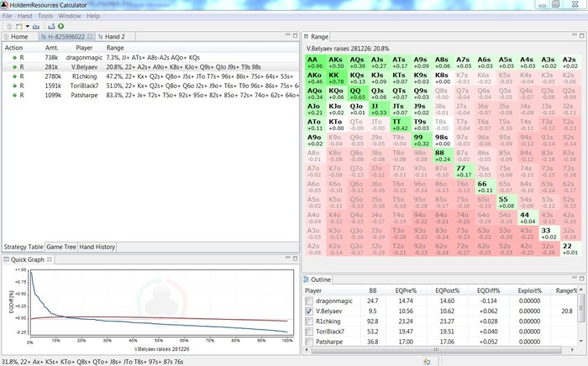
Task: Click the green run calculation icon
Action: [x=60, y=26]
